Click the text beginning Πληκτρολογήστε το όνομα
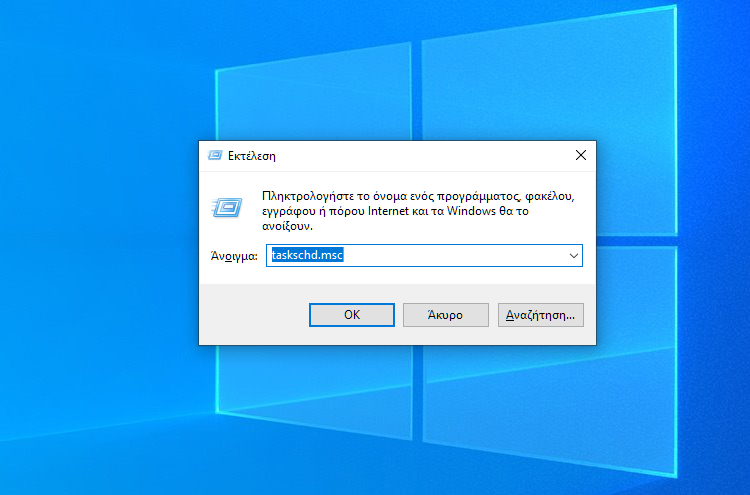Viewport: 750px width, 495px height. coord(418,211)
